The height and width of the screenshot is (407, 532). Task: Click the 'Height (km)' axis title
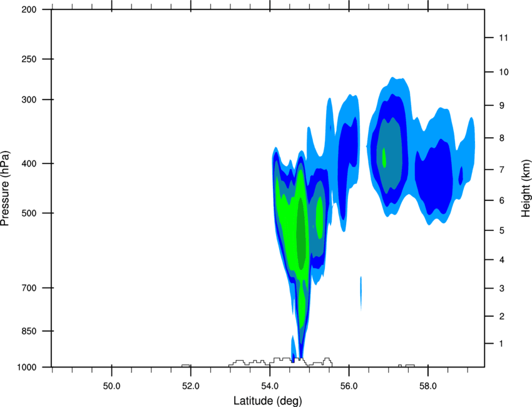point(526,188)
